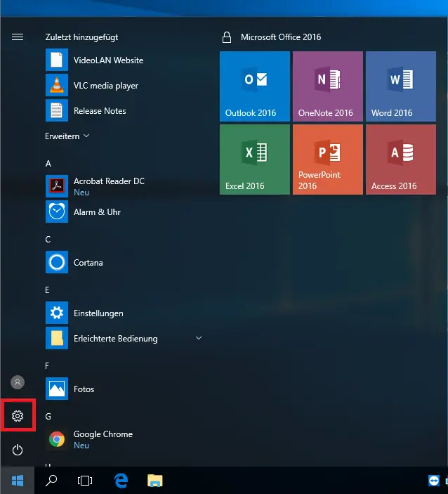Open Einstellungen from app list
The width and height of the screenshot is (448, 494).
click(98, 313)
